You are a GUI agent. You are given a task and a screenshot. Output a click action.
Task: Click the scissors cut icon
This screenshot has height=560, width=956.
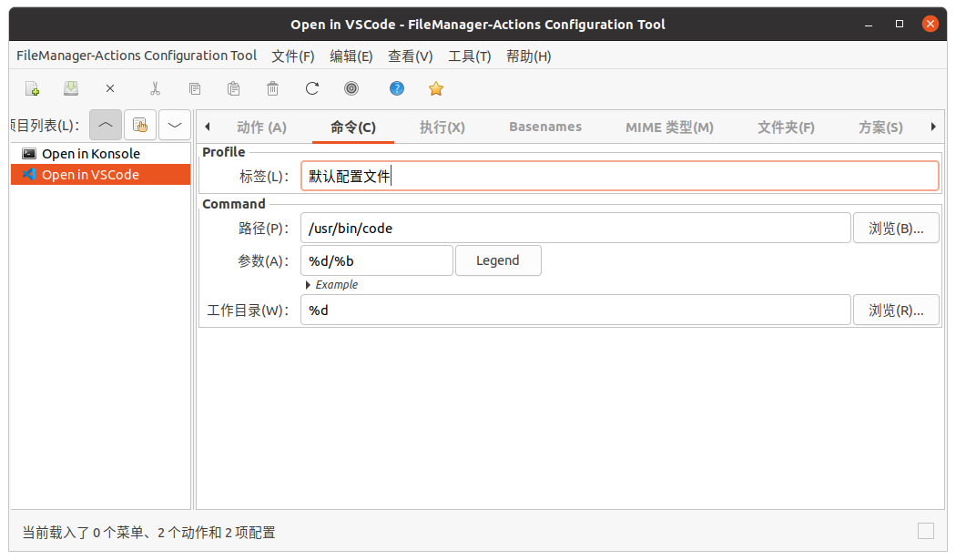tap(155, 88)
